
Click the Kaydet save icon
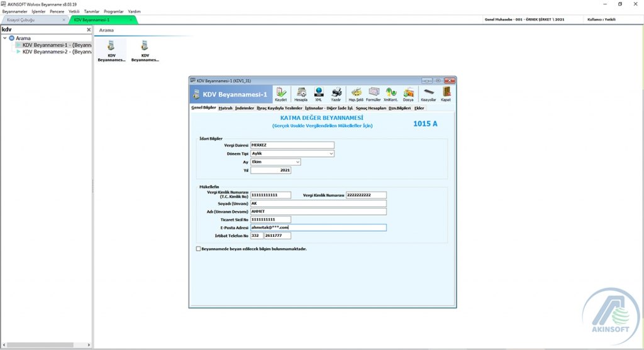coord(281,94)
